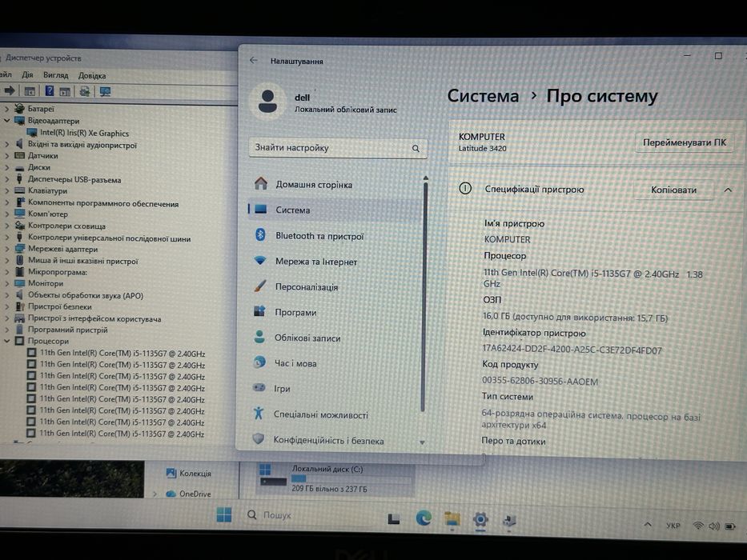Select Система in Settings sidebar
Image resolution: width=747 pixels, height=560 pixels.
(335, 210)
